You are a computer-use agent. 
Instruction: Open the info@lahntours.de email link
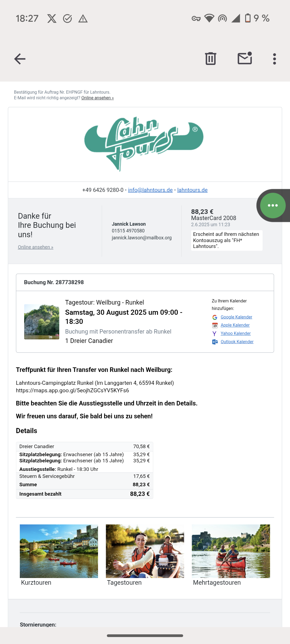150,190
